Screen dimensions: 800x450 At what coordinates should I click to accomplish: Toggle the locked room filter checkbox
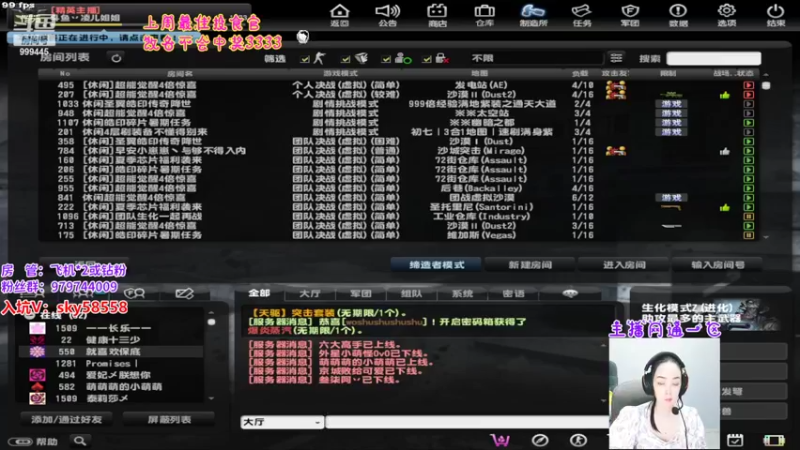(x=427, y=59)
